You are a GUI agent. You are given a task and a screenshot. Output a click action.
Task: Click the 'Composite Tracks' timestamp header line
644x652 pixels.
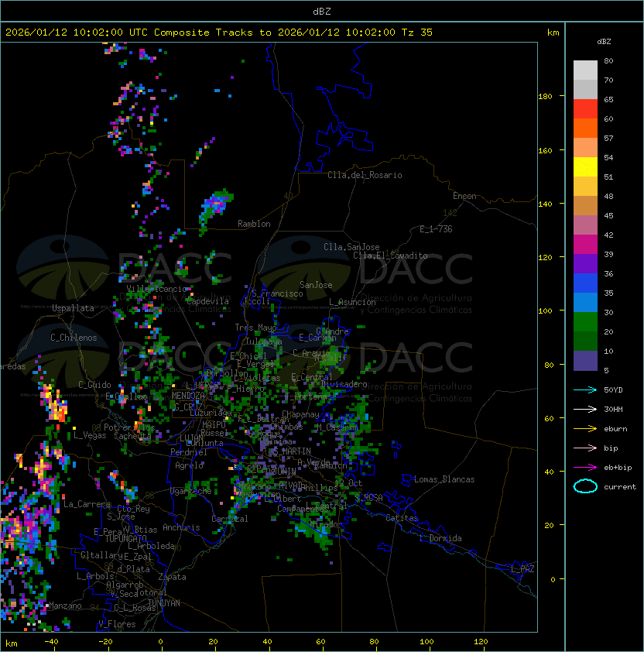[x=219, y=33]
